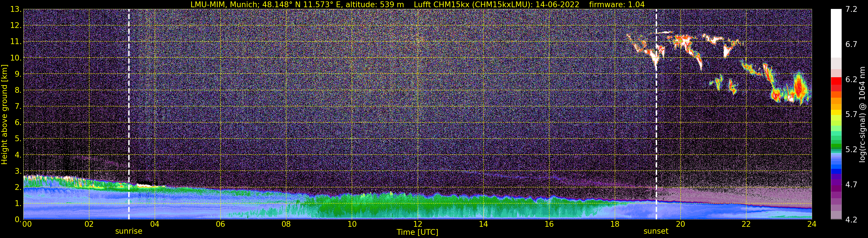Click the colorbar tick label 7.2
The height and width of the screenshot is (238, 868).
coord(851,10)
